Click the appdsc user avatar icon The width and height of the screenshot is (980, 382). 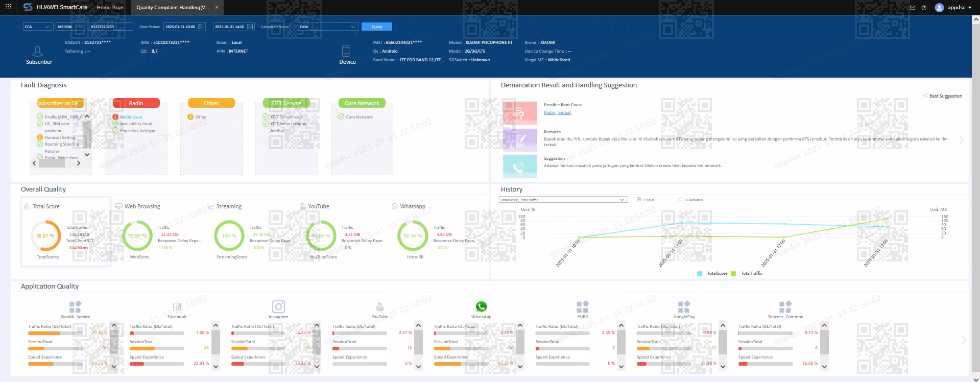coord(939,8)
